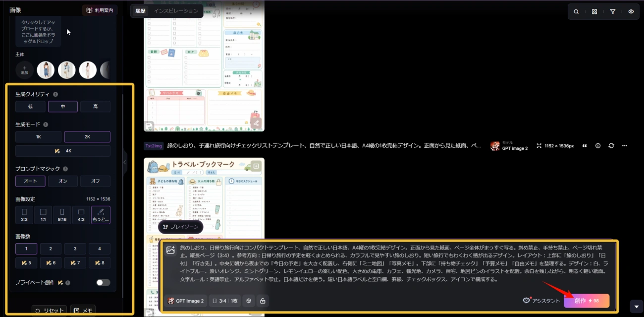Viewport: 644px width, 317px height.
Task: Open the search icon in top toolbar
Action: point(576,11)
